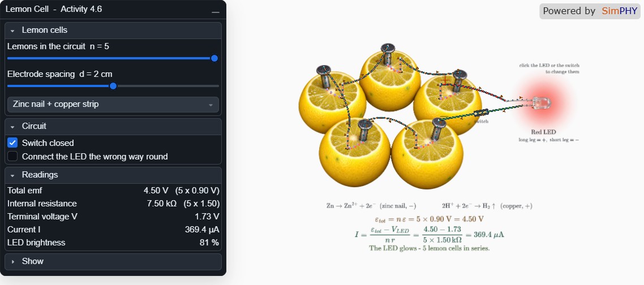Click the Terminal voltage value 1.73 V
The height and width of the screenshot is (285, 644).
click(207, 217)
